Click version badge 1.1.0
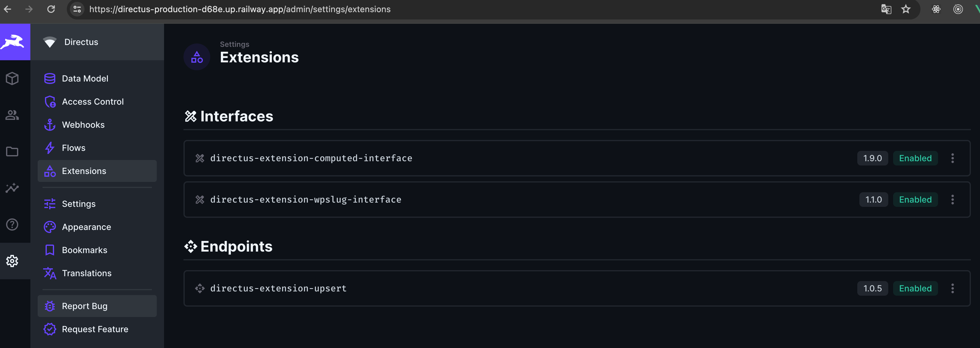Screen dimensions: 980x348 pos(873,200)
